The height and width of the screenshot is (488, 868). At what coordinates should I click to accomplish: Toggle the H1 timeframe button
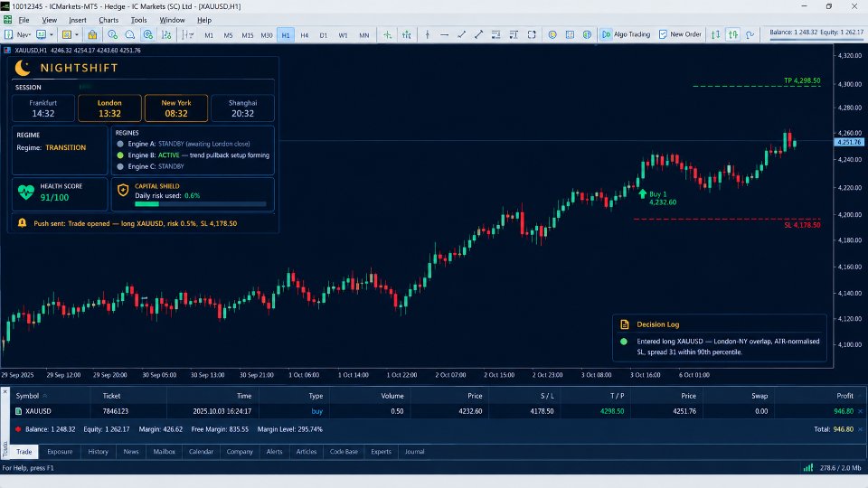[286, 35]
